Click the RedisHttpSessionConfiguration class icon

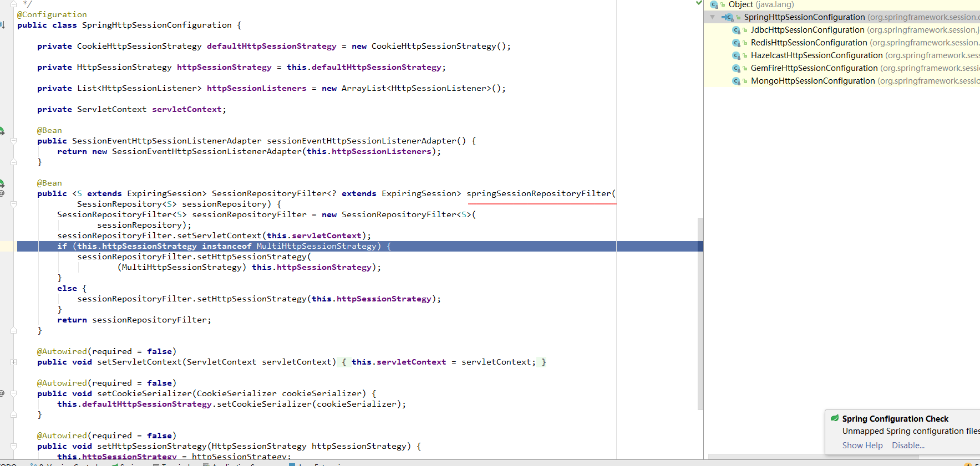[736, 43]
